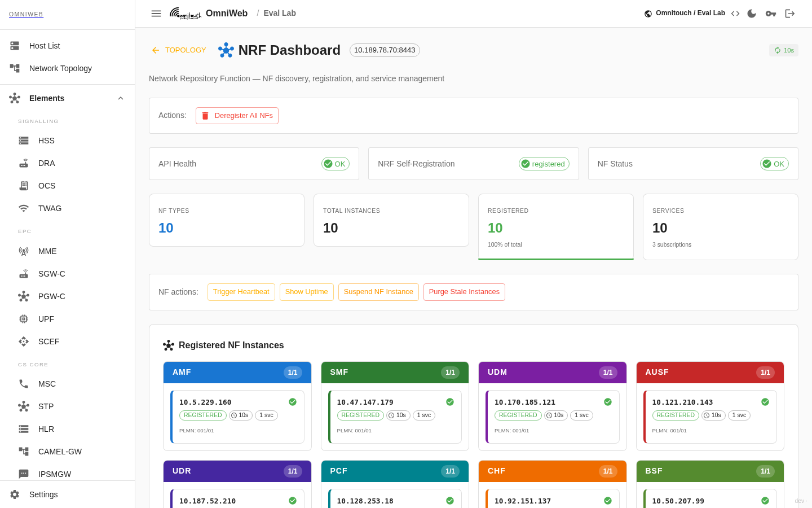Screen dimensions: 812x508
Task: Select the MME antenna icon
Action: pyautogui.click(x=24, y=251)
